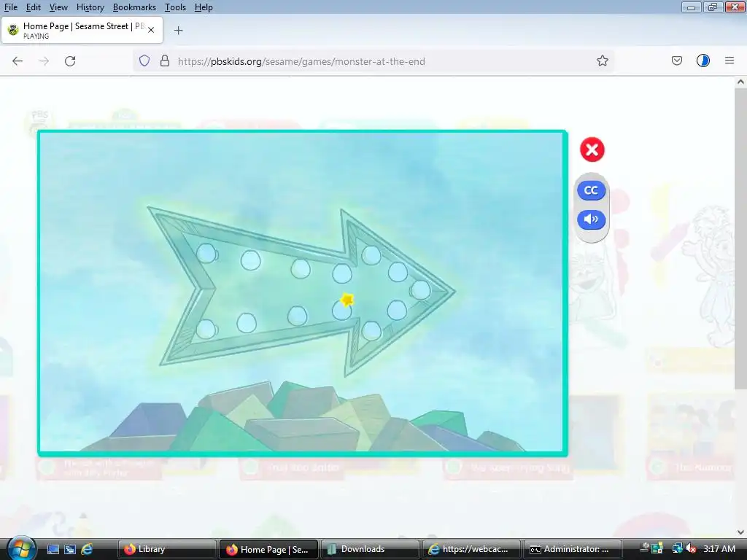This screenshot has height=560, width=747.
Task: Open tracking protection shield icon
Action: pos(144,61)
